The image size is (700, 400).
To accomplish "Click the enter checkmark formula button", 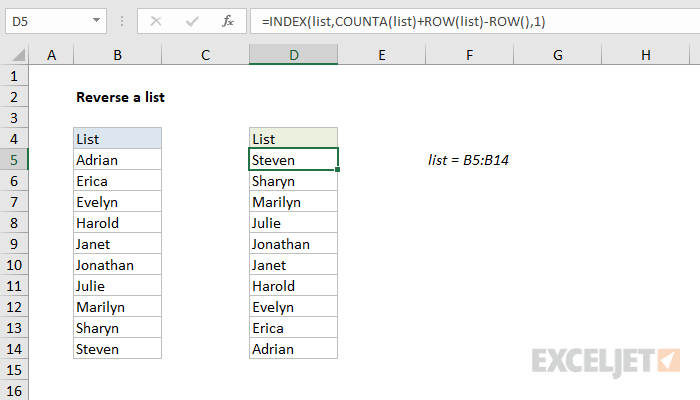I will point(192,21).
